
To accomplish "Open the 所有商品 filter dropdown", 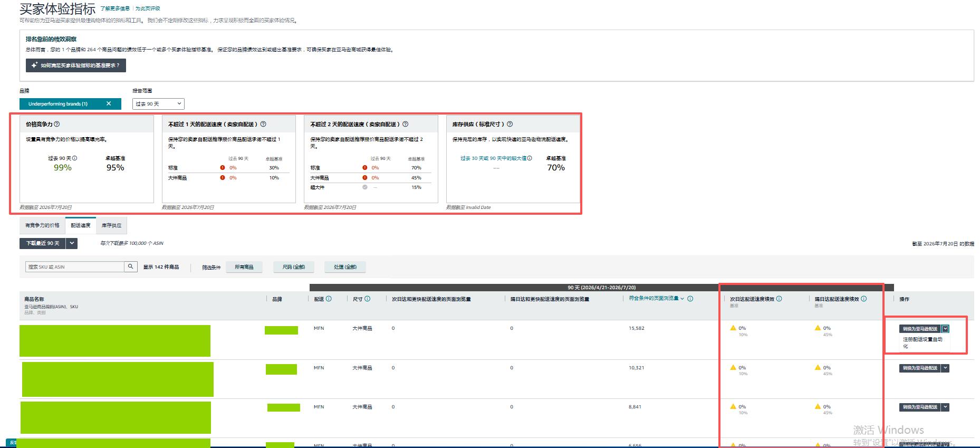I will (244, 267).
